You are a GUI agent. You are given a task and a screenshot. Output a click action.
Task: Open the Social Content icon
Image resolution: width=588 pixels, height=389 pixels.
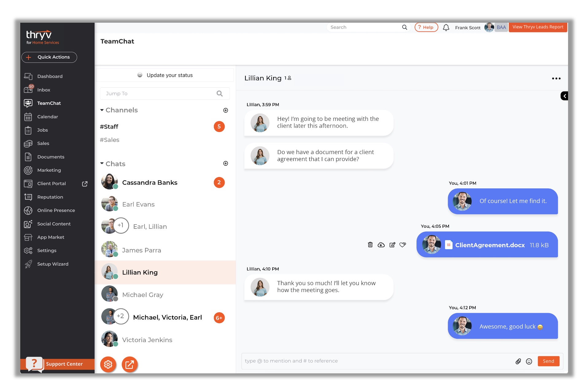coord(28,224)
